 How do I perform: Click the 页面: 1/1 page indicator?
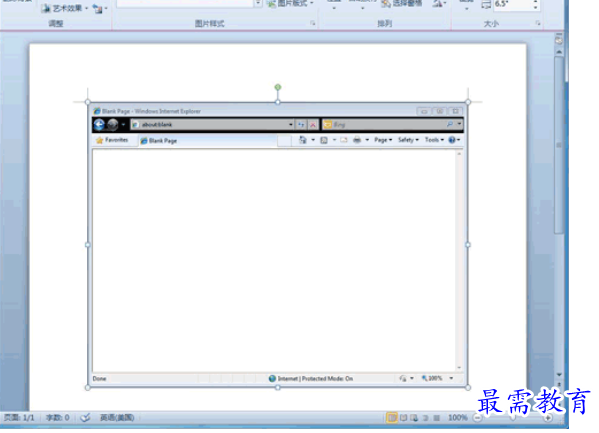[19, 417]
